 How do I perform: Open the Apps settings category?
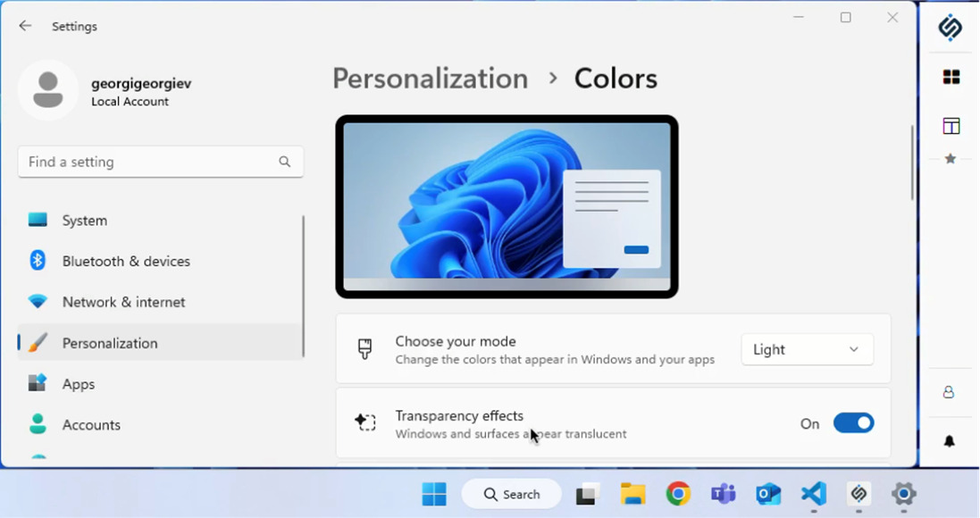point(160,384)
